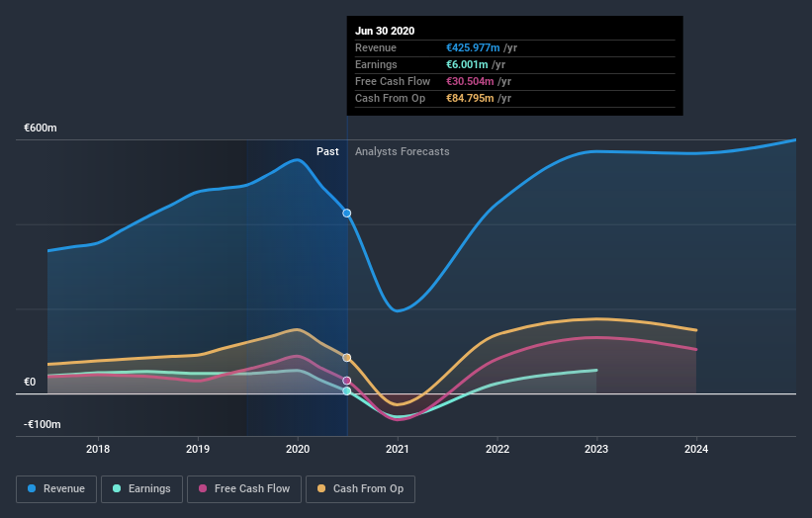The image size is (812, 518).
Task: Click the Cash From Op label in tooltip
Action: click(391, 98)
